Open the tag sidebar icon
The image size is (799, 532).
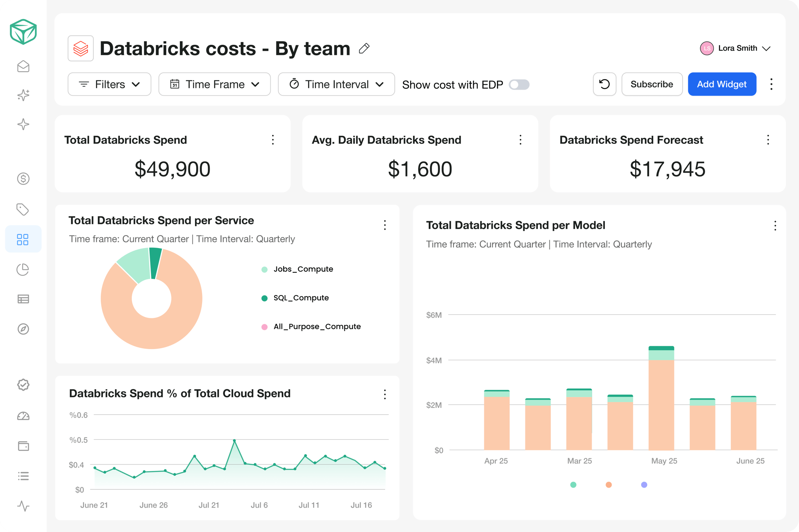click(23, 209)
